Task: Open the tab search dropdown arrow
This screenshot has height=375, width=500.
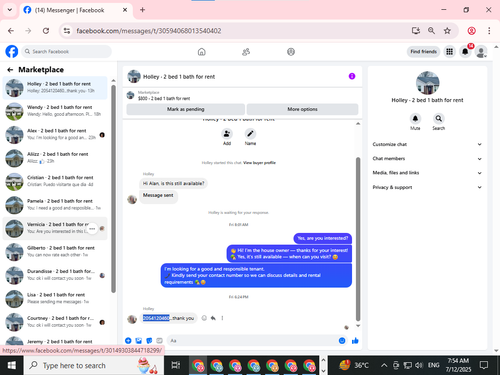Action: [10, 10]
